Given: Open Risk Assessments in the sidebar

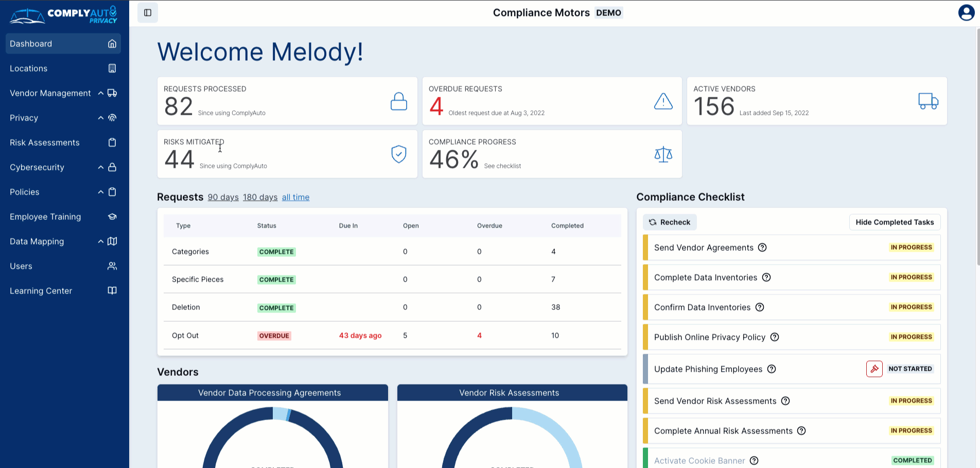Looking at the screenshot, I should [63, 143].
